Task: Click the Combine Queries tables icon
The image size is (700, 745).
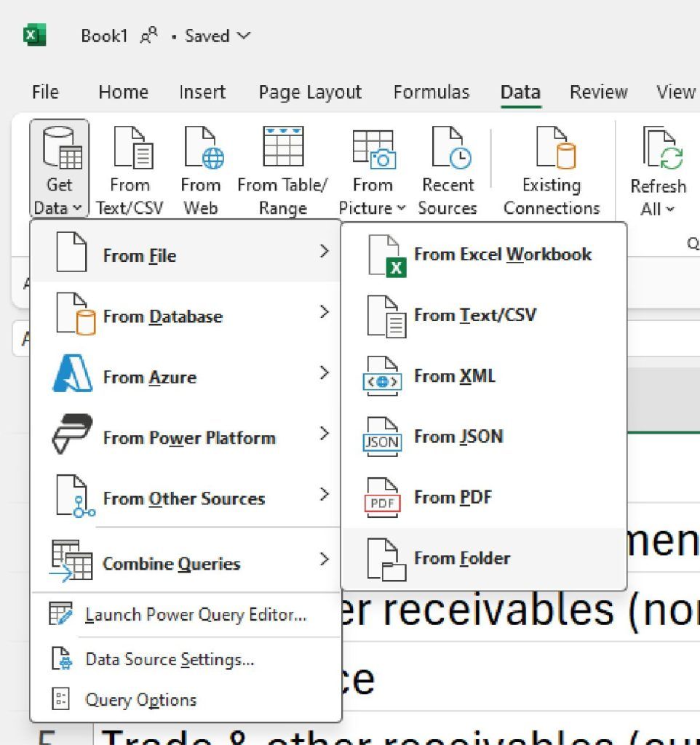Action: point(71,561)
